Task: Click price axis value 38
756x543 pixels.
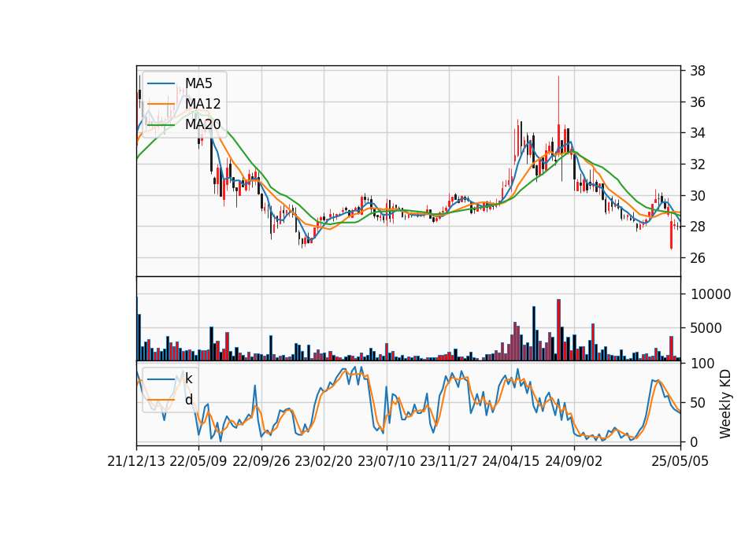Action: tap(698, 71)
